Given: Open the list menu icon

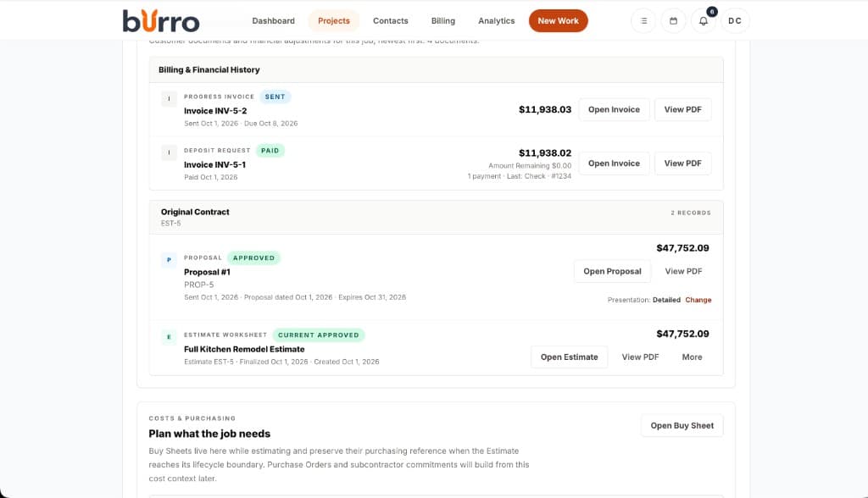Looking at the screenshot, I should point(643,21).
